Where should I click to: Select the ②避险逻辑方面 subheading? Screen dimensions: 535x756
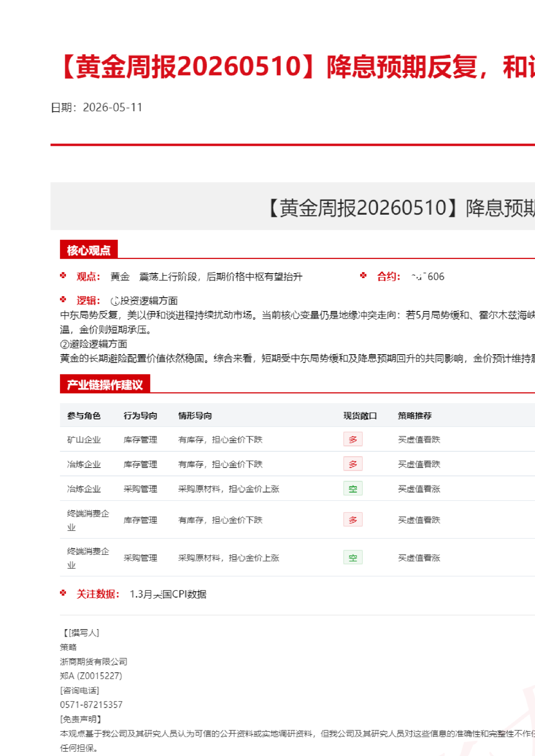pos(94,344)
